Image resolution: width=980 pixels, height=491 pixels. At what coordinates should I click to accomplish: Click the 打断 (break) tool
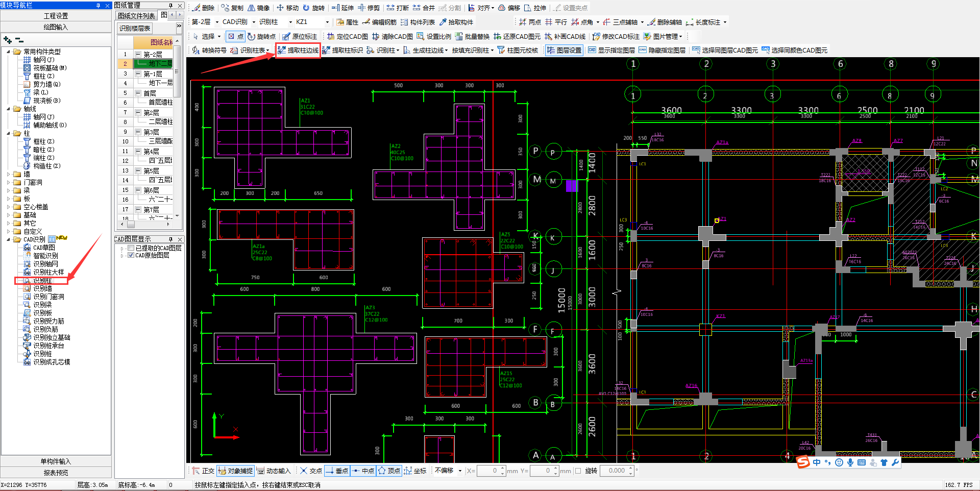pyautogui.click(x=398, y=8)
